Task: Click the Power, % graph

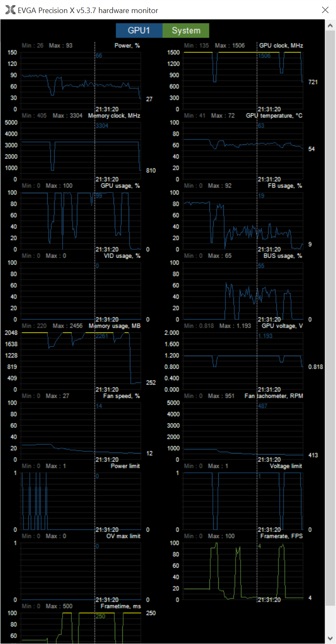Action: click(81, 80)
